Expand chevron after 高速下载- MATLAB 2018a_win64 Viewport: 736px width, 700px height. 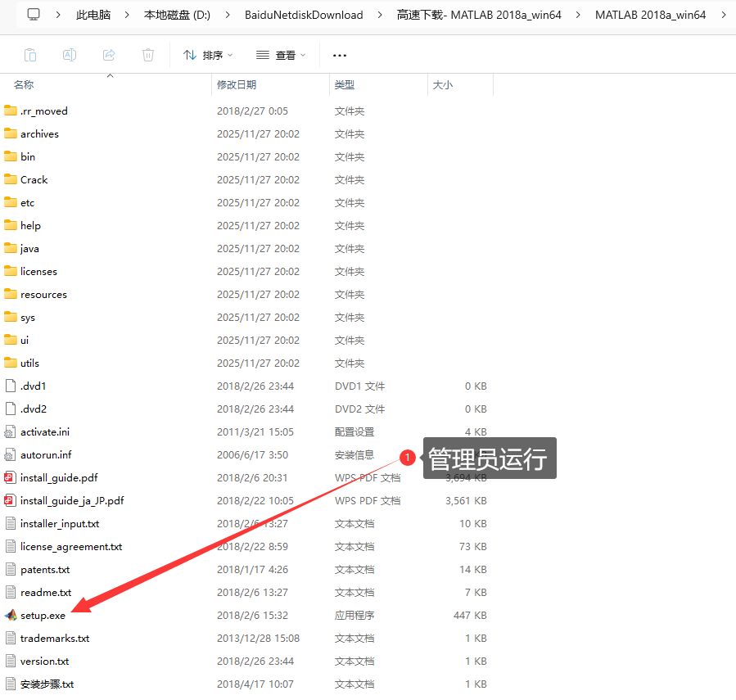pos(578,15)
